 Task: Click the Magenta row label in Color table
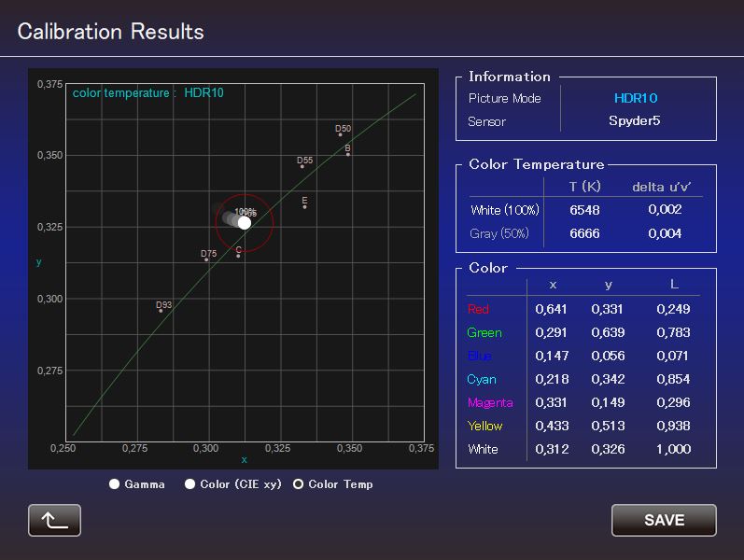pyautogui.click(x=490, y=402)
